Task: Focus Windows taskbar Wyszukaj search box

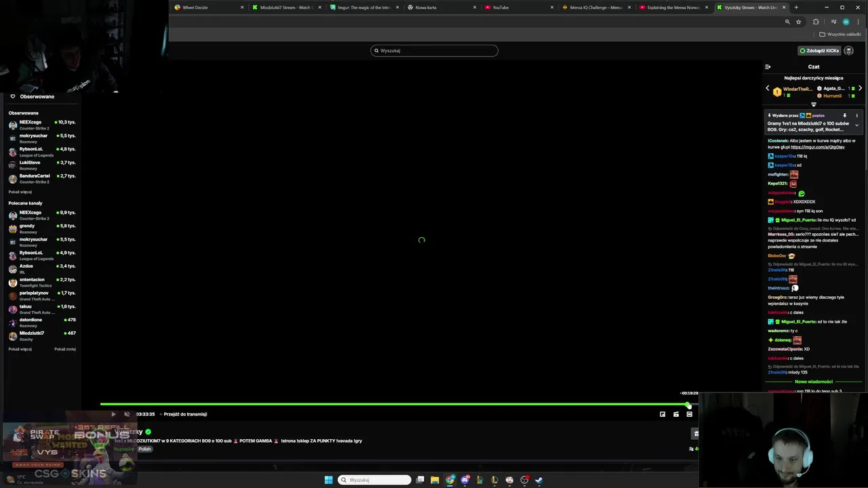Action: click(375, 480)
